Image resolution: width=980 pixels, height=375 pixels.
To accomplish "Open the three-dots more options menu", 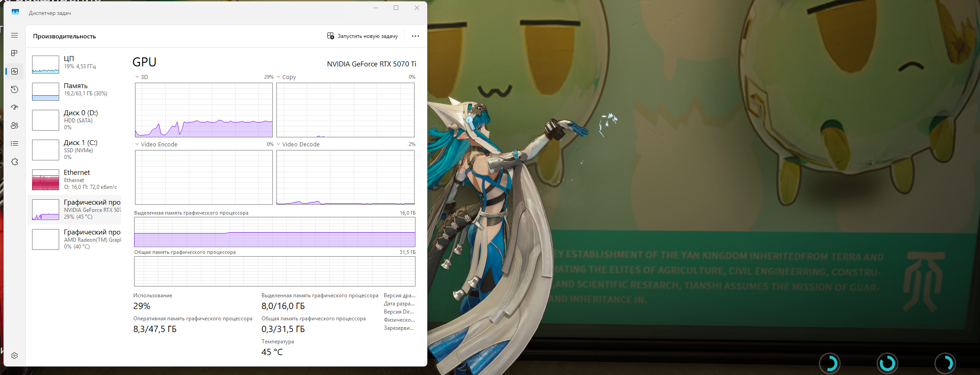I will tap(415, 36).
